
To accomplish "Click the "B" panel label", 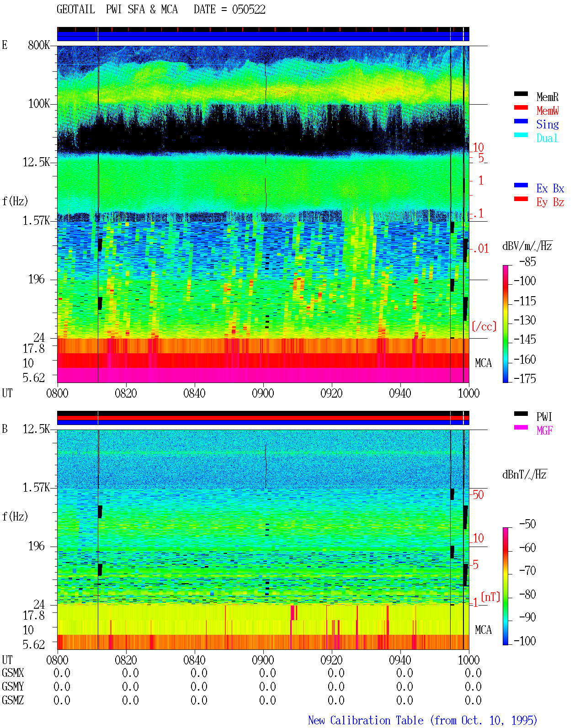I will [x=5, y=429].
